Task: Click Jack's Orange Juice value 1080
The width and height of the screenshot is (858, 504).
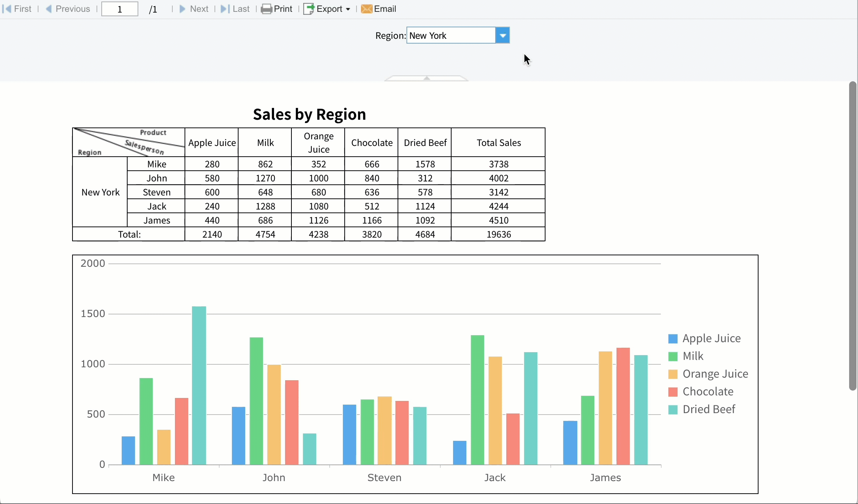Action: coord(319,206)
